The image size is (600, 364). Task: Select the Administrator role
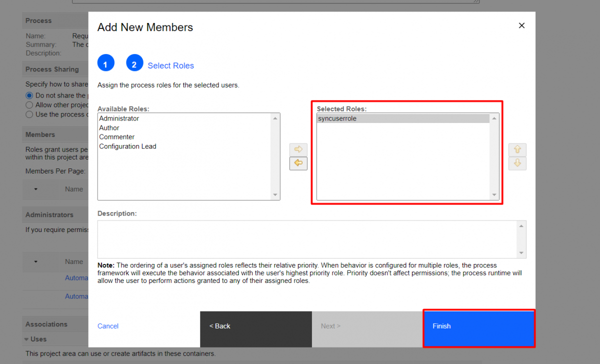(119, 118)
